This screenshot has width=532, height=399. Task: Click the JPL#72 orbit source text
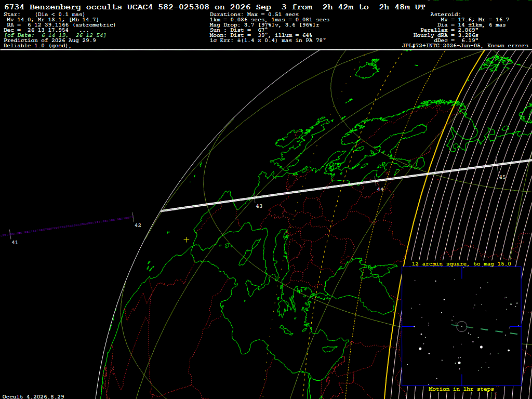pos(465,46)
